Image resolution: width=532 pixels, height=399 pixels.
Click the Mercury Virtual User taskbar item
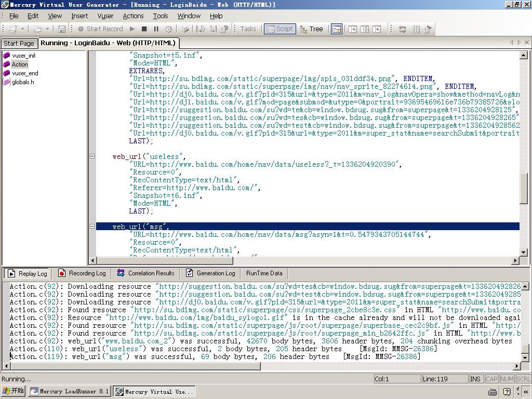[x=154, y=391]
